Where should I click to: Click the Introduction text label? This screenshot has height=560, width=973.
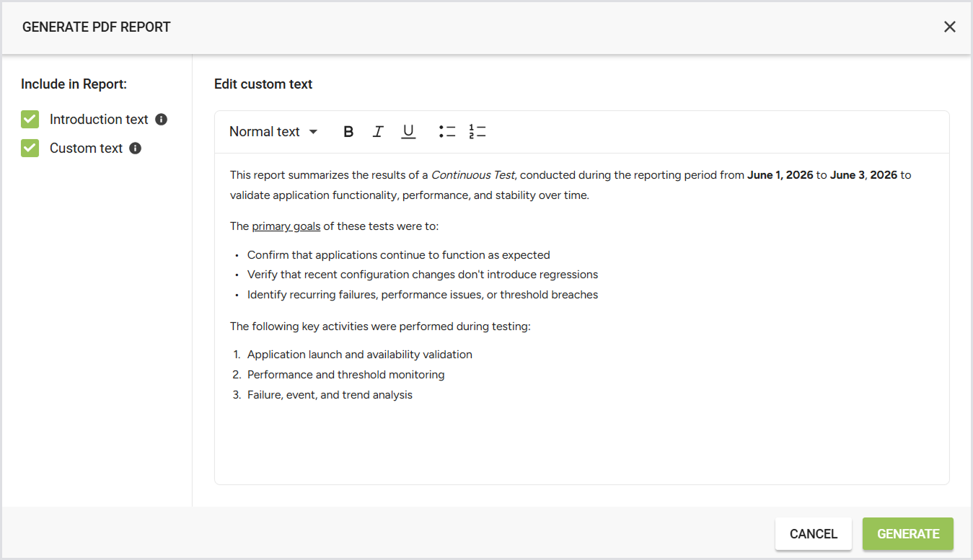coord(99,120)
